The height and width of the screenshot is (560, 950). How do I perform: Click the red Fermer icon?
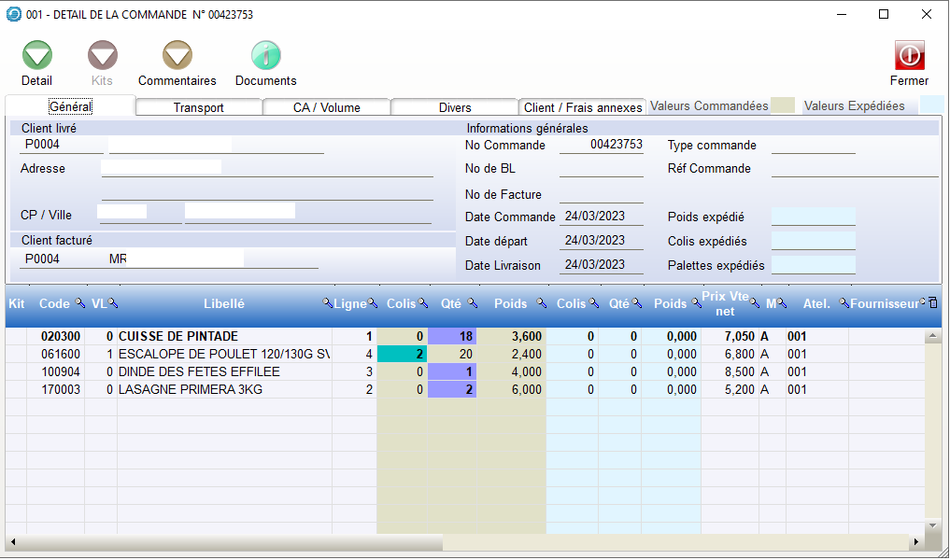click(x=909, y=56)
